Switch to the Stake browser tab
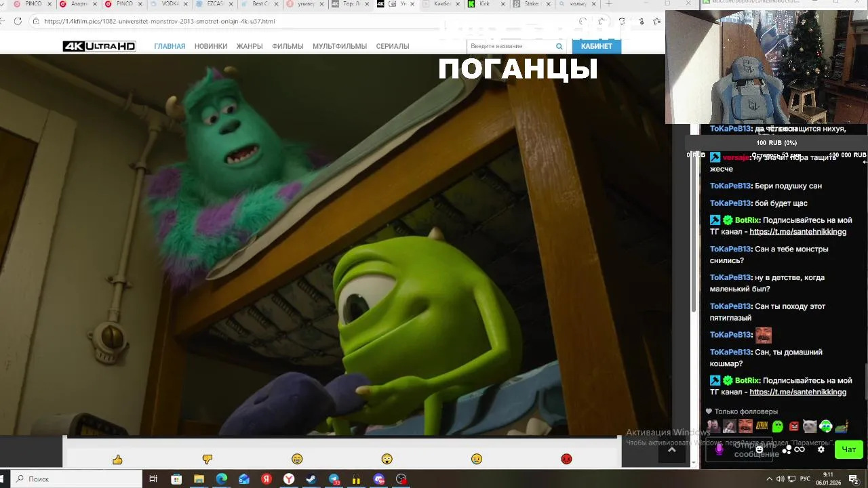Image resolution: width=868 pixels, height=488 pixels. coord(532,4)
